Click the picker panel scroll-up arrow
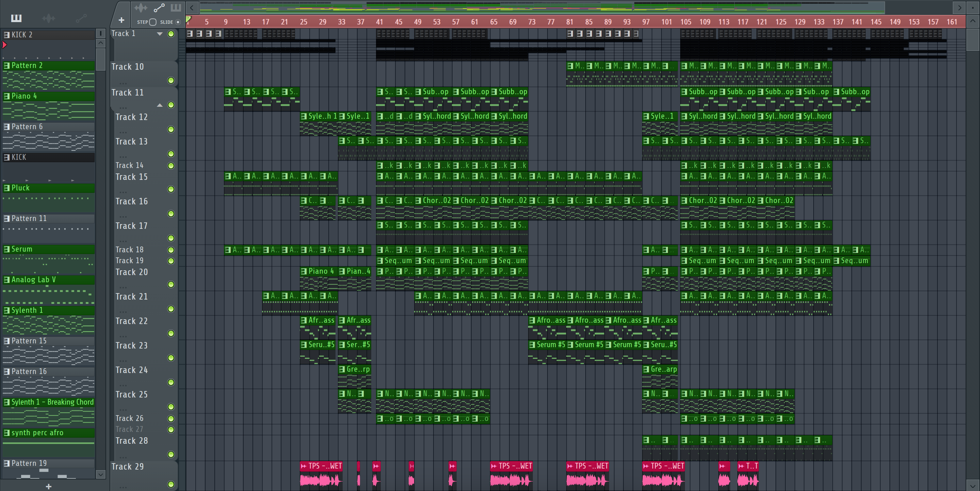Image resolution: width=980 pixels, height=491 pixels. 100,43
